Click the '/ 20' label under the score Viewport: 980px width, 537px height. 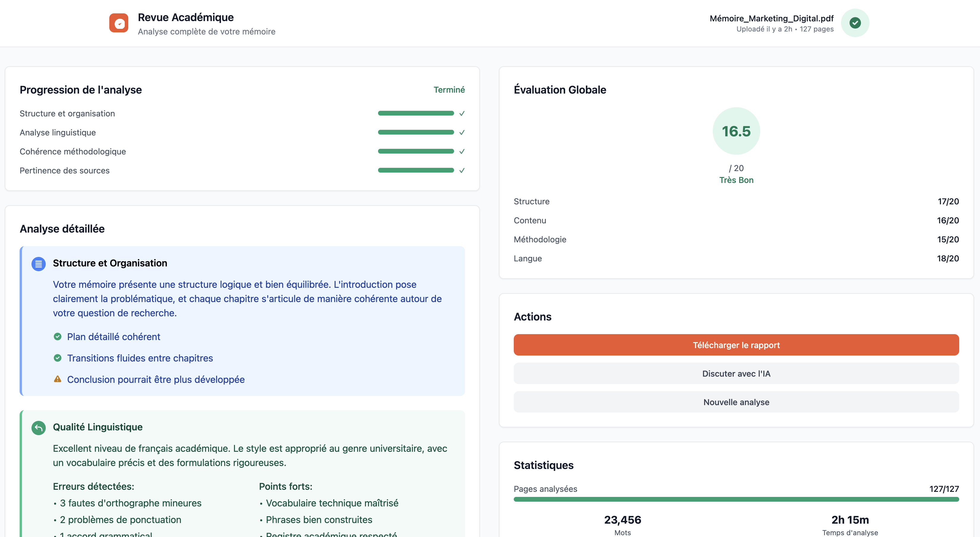pos(736,168)
